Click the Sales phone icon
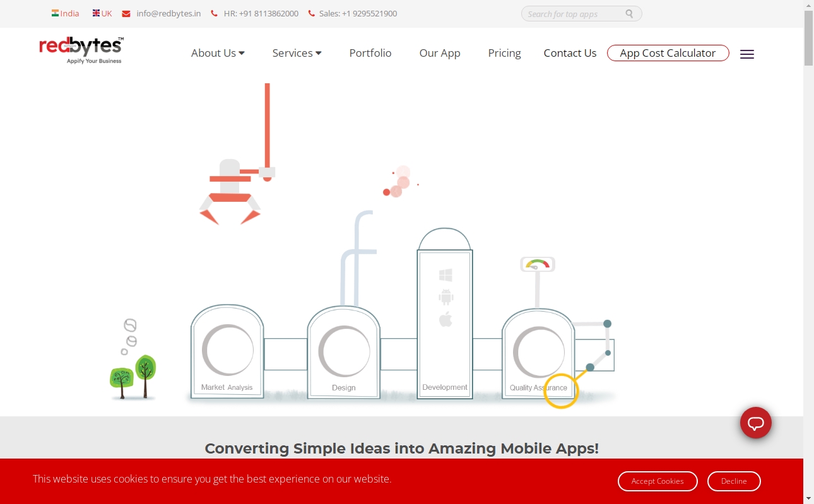 tap(312, 13)
